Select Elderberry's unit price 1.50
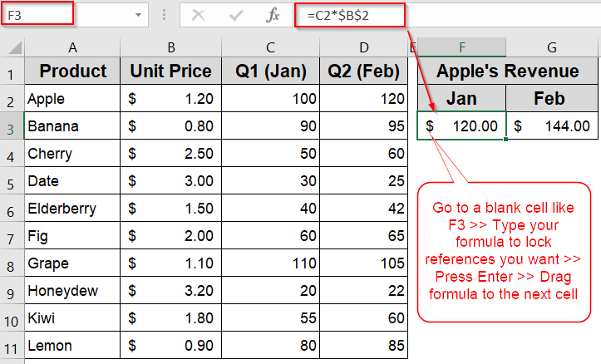The height and width of the screenshot is (364, 601). [x=171, y=208]
